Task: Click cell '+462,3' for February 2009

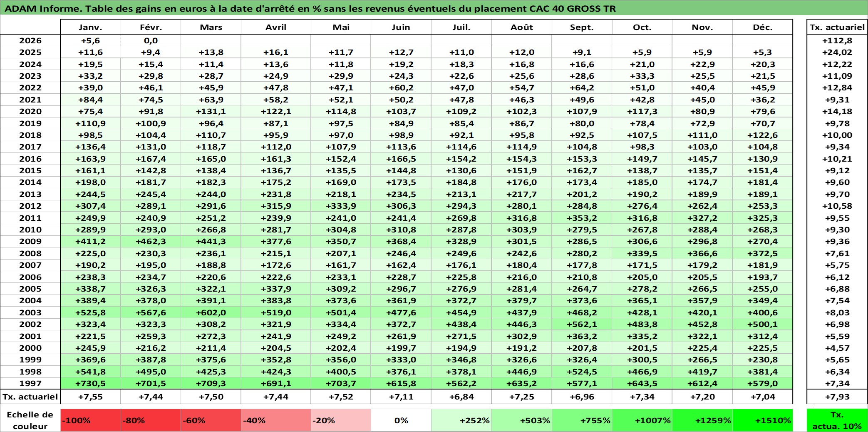Action: (151, 241)
